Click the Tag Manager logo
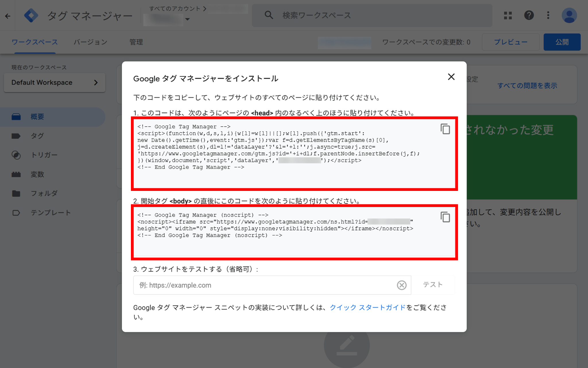The height and width of the screenshot is (368, 588). pyautogui.click(x=31, y=16)
